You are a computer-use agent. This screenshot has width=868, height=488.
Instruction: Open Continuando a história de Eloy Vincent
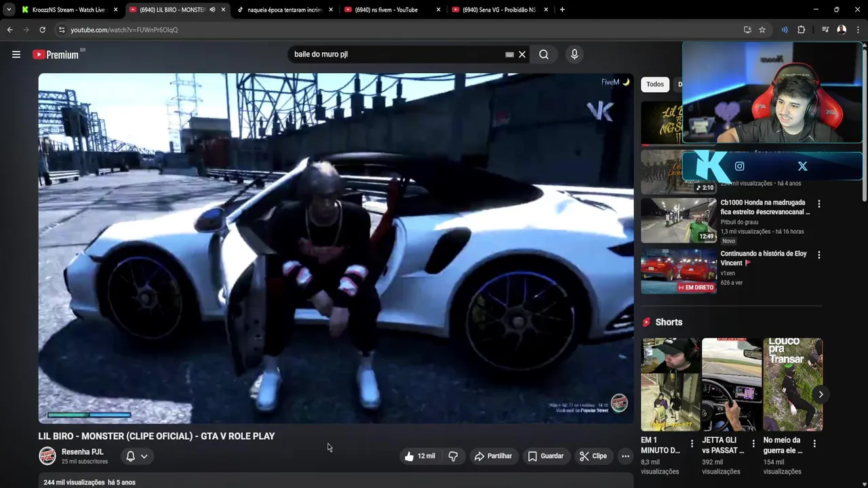tap(764, 258)
